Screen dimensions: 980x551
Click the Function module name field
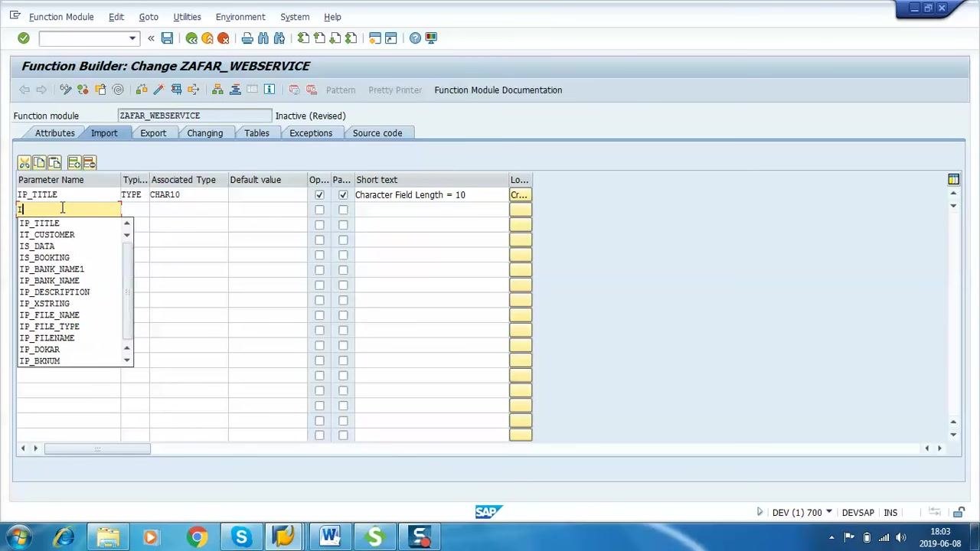pyautogui.click(x=194, y=116)
